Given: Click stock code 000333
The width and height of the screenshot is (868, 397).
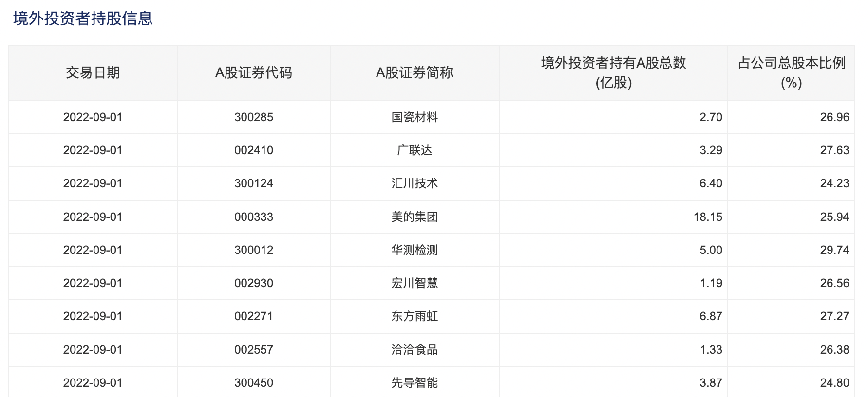Looking at the screenshot, I should coord(254,217).
